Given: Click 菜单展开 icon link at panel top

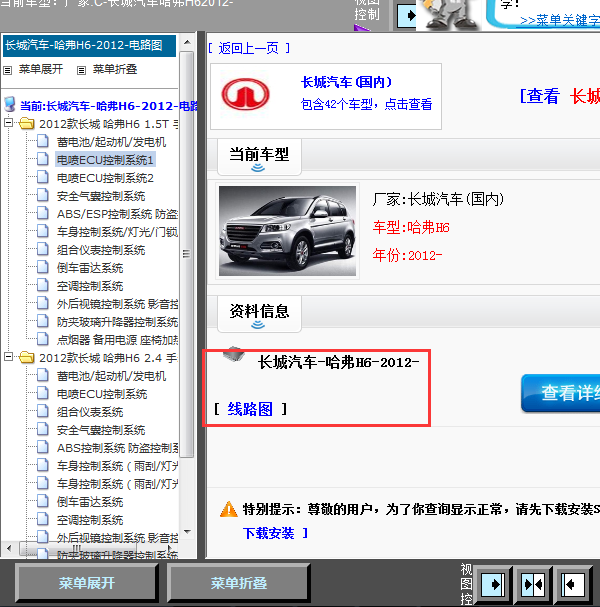Looking at the screenshot, I should (x=7, y=70).
